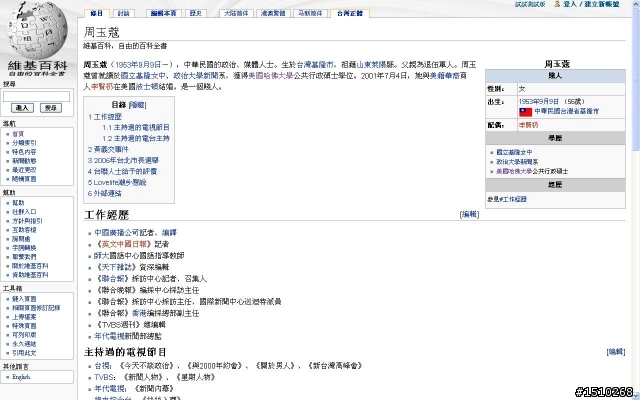
Task: Open the 台視 link in TV programs list
Action: coord(102,366)
